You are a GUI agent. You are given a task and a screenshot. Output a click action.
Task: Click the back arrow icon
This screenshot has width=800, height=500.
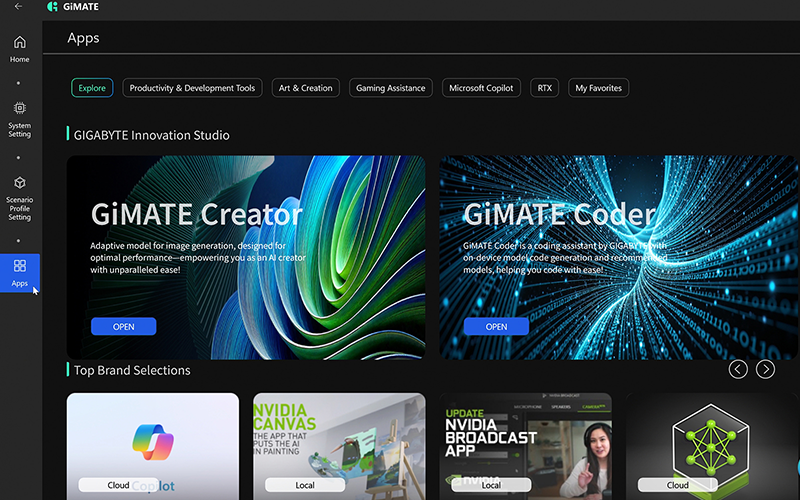[x=17, y=7]
